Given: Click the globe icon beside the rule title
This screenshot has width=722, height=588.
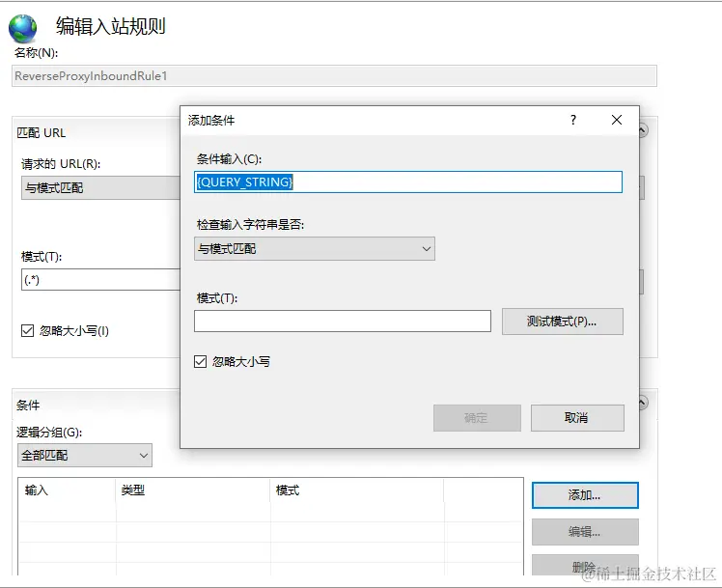Looking at the screenshot, I should pyautogui.click(x=21, y=28).
